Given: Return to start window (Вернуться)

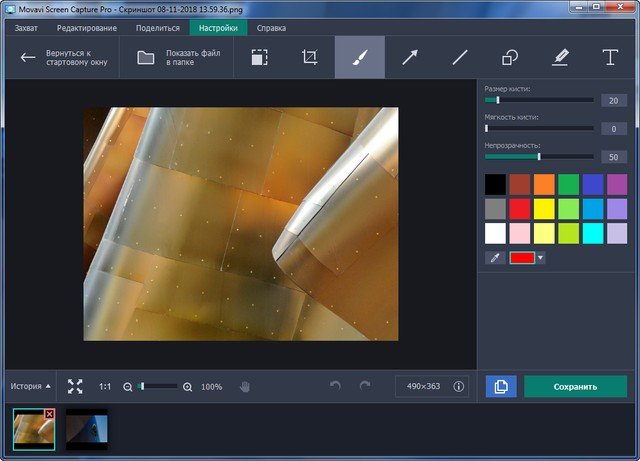Looking at the screenshot, I should (x=60, y=57).
